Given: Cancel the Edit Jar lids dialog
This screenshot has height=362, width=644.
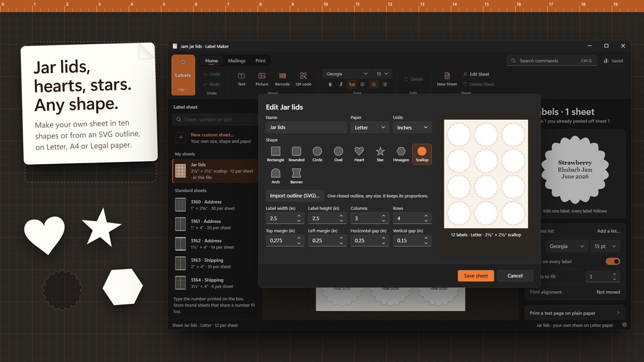Looking at the screenshot, I should [x=515, y=276].
